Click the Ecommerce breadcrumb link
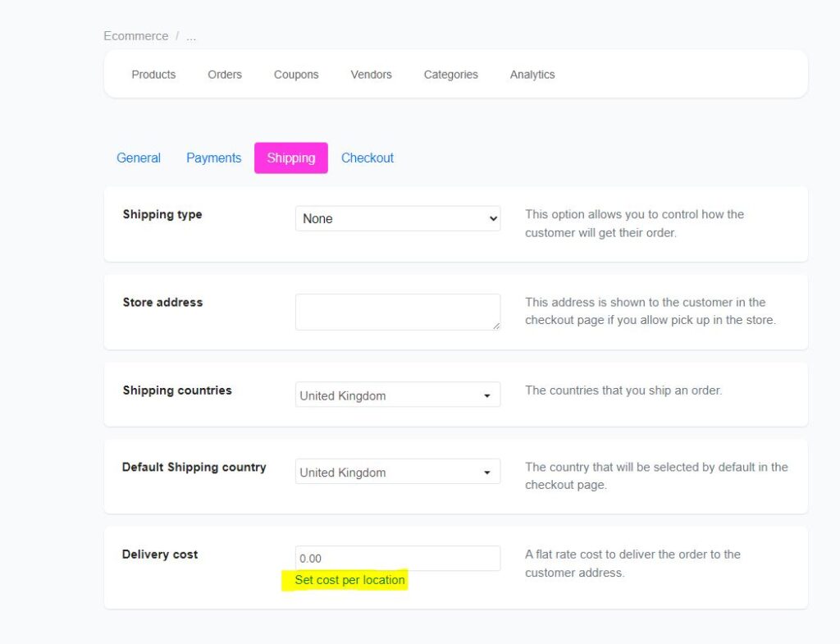This screenshot has height=644, width=840. [x=135, y=36]
